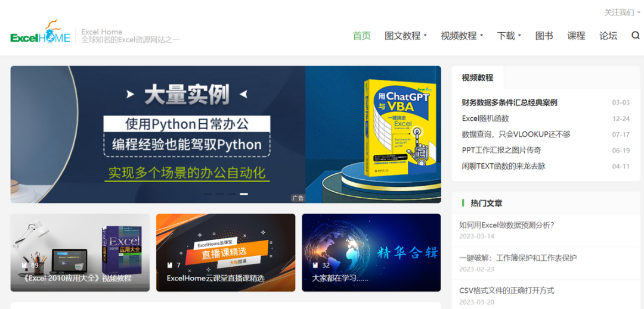
Task: Open PPT工作汇报之图片传奇 link
Action: [501, 151]
